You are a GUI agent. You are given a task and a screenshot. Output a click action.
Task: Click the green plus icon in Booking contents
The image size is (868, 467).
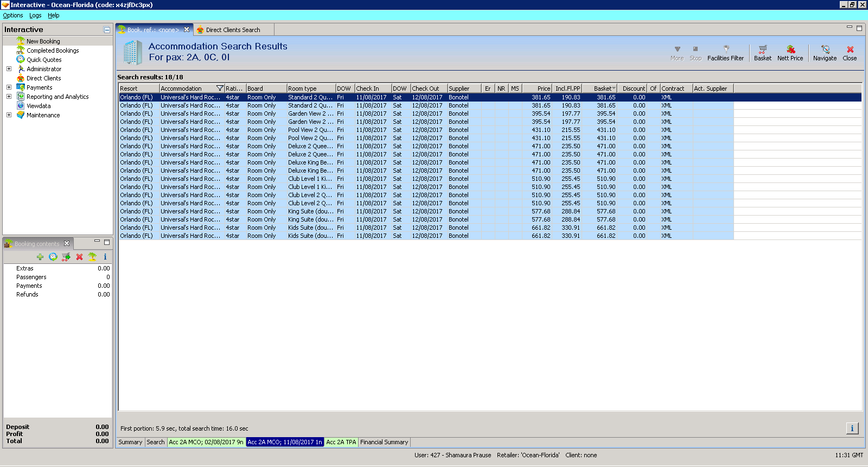point(40,257)
